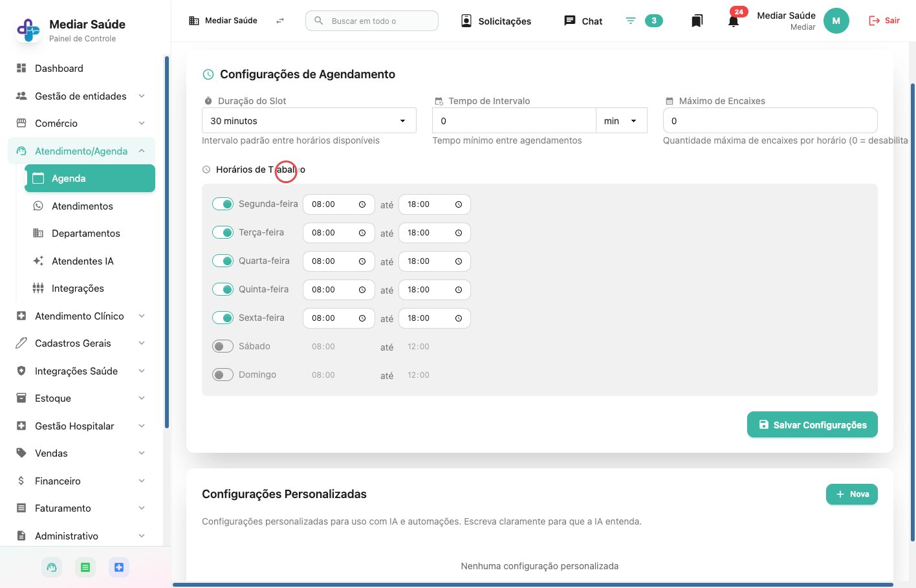Open the notifications bell icon
Image resolution: width=916 pixels, height=588 pixels.
pos(733,21)
